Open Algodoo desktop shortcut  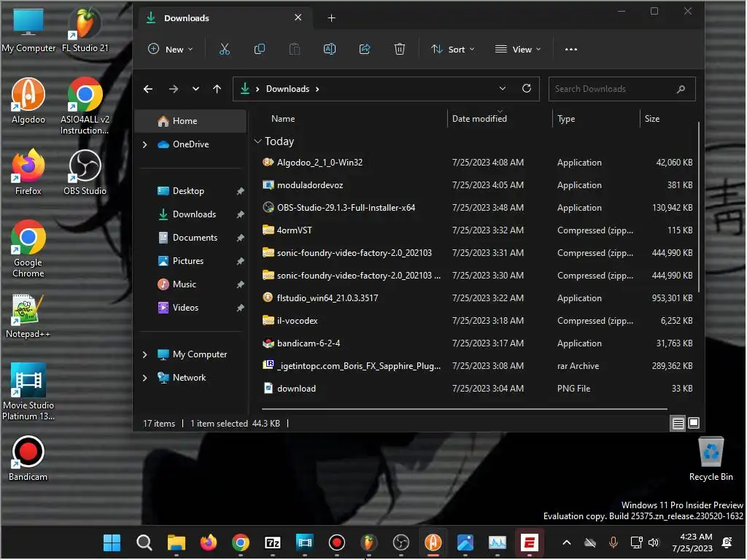pos(28,101)
